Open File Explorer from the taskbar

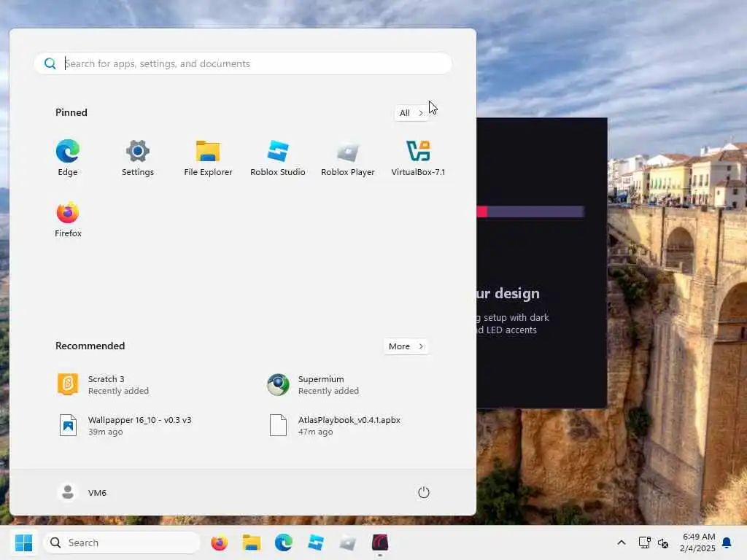[252, 542]
